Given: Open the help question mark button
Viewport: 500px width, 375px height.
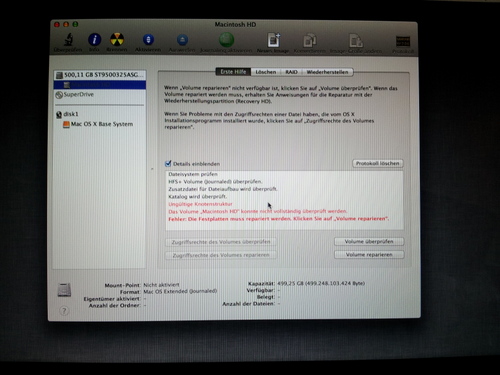Looking at the screenshot, I should (x=64, y=311).
